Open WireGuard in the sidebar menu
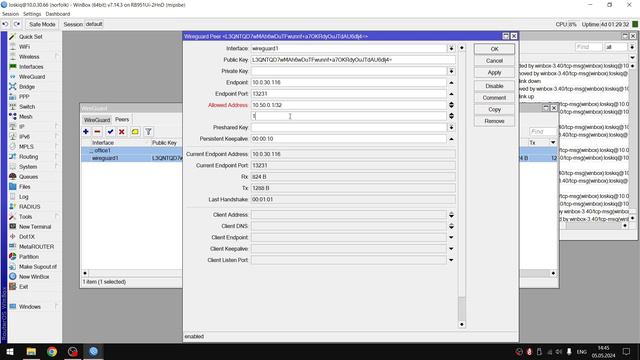 point(32,77)
